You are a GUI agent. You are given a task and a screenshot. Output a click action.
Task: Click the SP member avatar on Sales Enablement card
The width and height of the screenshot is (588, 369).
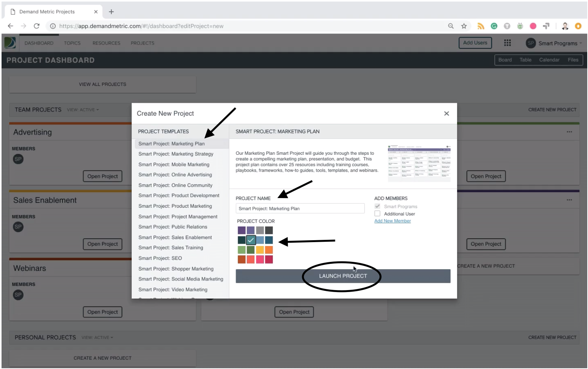18,227
